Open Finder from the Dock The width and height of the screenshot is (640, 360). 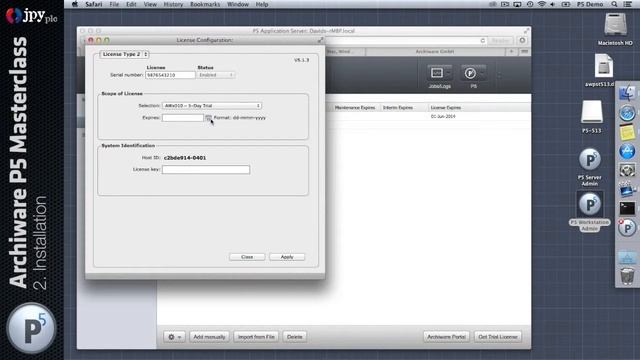(627, 93)
